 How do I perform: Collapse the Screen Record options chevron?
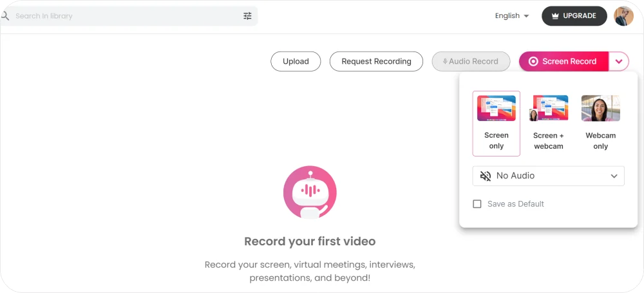click(x=619, y=62)
